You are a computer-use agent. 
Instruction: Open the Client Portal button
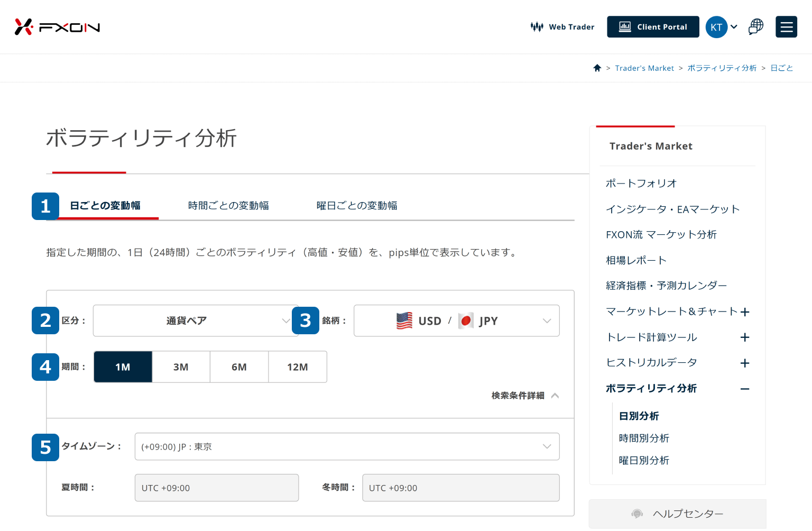tap(653, 27)
